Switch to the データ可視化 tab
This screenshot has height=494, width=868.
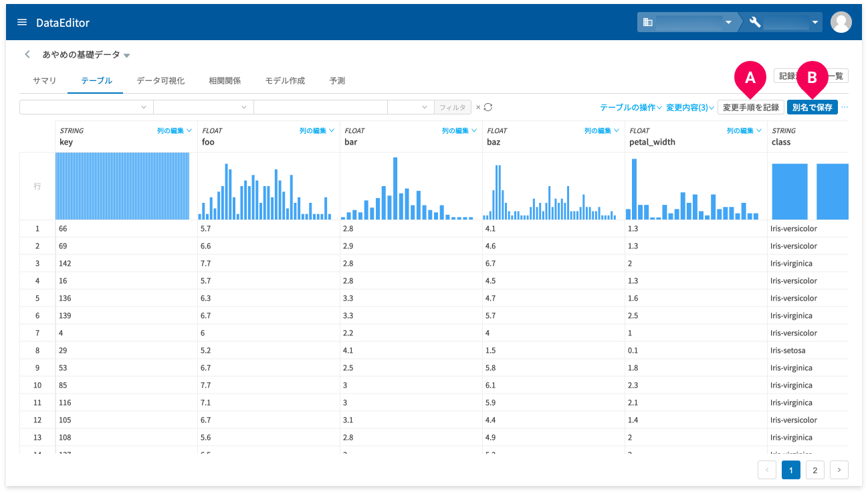[160, 80]
